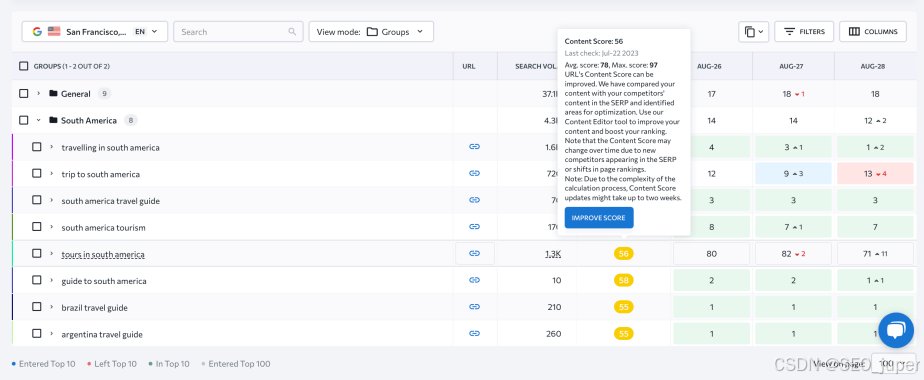Open the View mode Groups dropdown
The width and height of the screenshot is (924, 380).
pyautogui.click(x=371, y=32)
